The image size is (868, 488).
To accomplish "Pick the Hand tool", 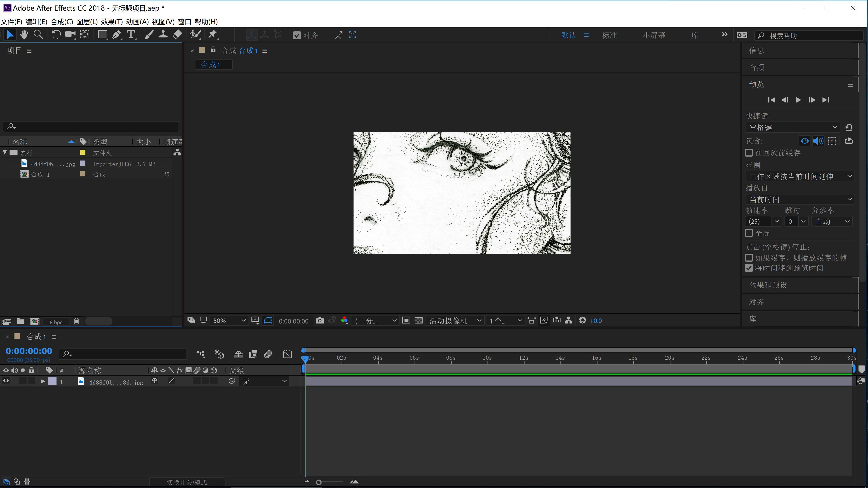I will (x=24, y=35).
